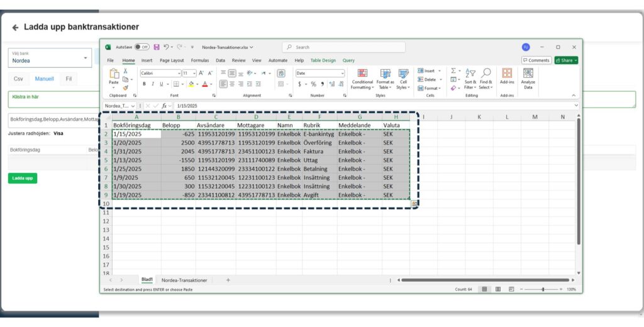Click the Save icon in Excel title bar
This screenshot has width=644, height=327.
[157, 47]
